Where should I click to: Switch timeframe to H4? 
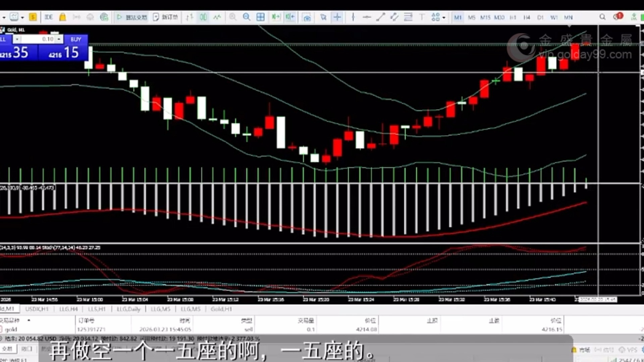(527, 17)
